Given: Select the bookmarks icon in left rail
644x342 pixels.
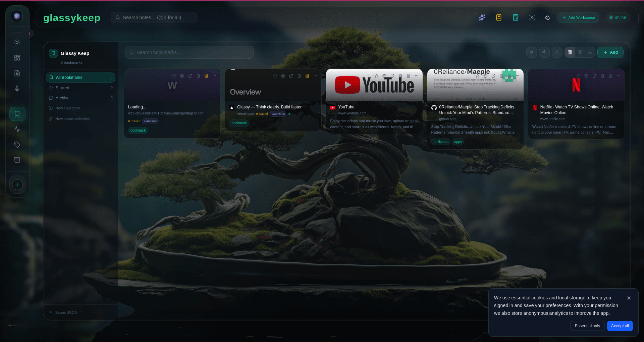Looking at the screenshot, I should pos(17,114).
